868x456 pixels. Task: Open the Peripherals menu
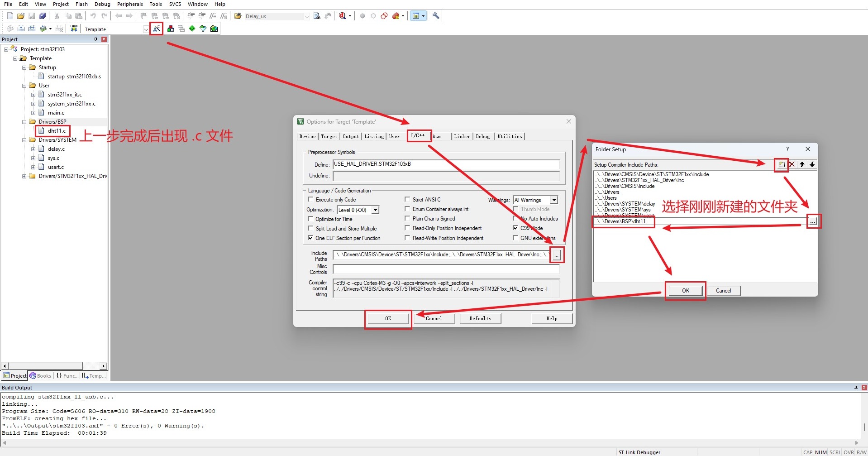[130, 4]
